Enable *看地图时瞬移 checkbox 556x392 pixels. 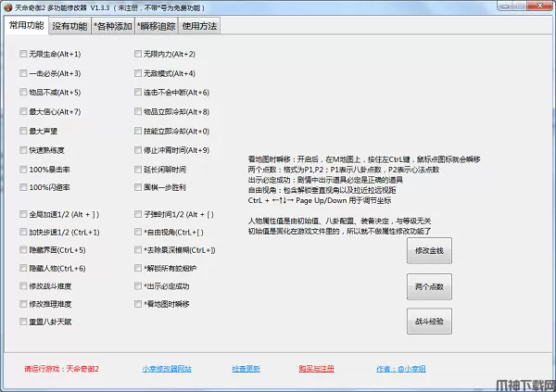[x=138, y=304]
